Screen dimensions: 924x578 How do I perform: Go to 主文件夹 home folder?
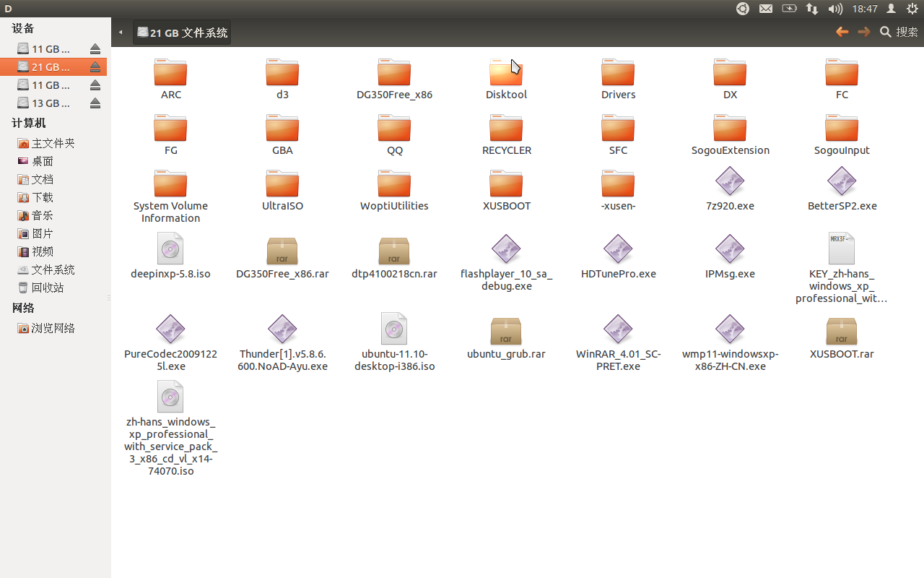[x=53, y=143]
